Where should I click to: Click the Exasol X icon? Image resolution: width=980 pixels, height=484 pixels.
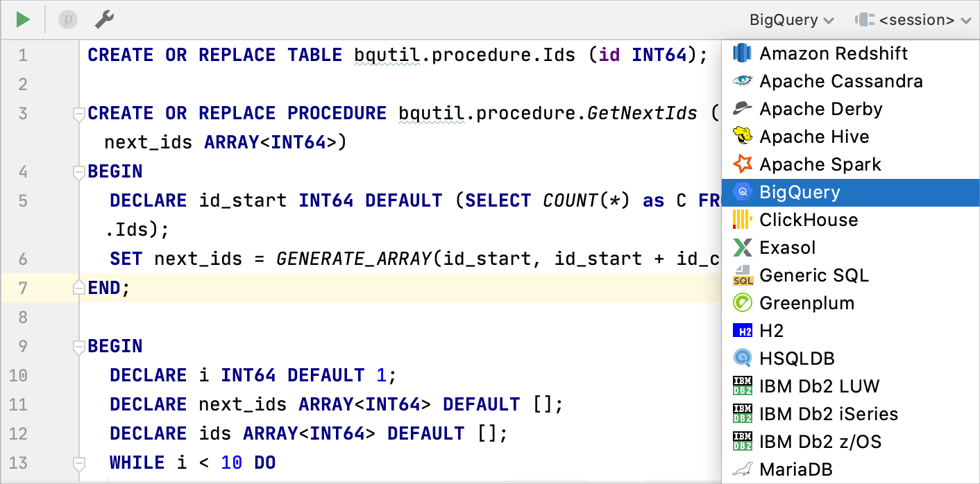click(x=743, y=248)
